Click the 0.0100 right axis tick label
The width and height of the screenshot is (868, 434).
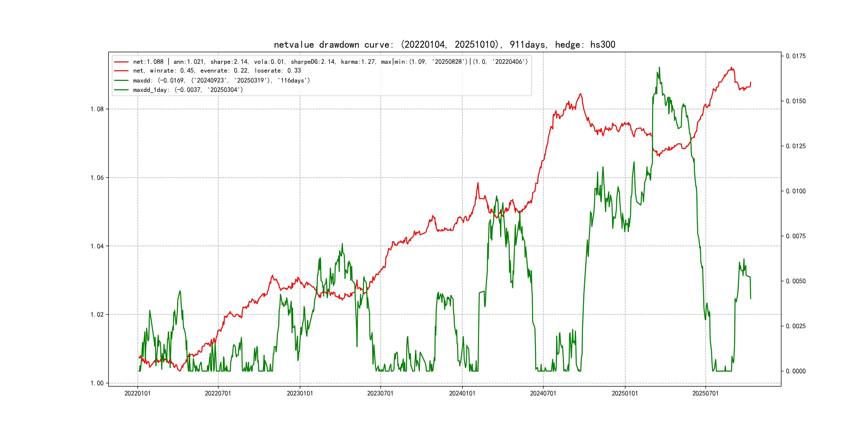pyautogui.click(x=796, y=191)
